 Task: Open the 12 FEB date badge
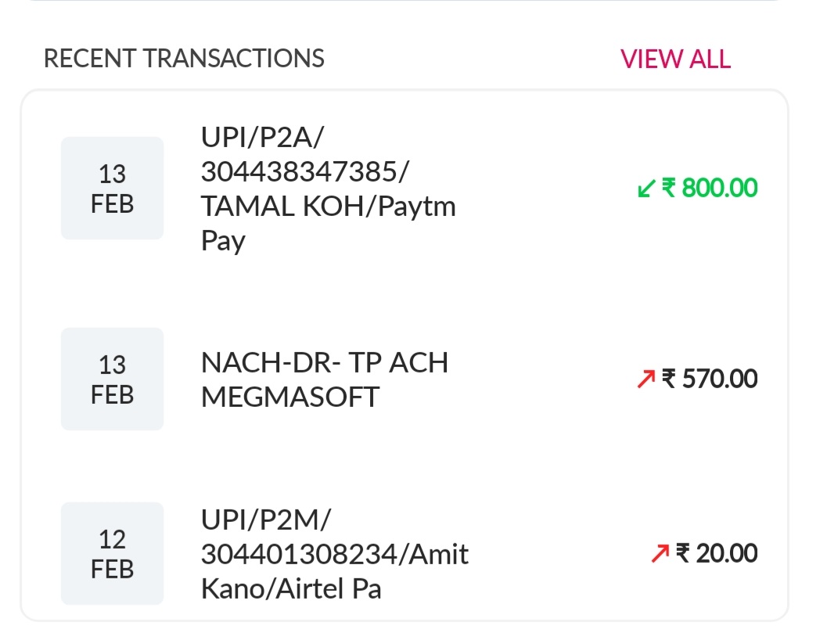[x=112, y=553]
